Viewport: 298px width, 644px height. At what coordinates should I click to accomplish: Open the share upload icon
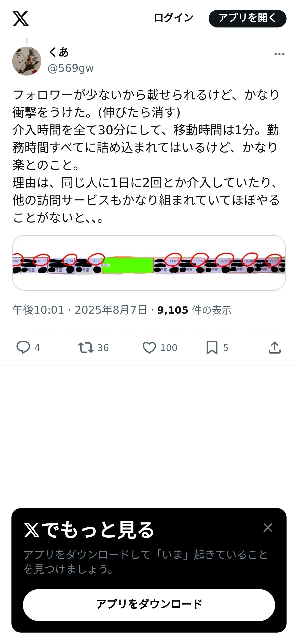275,347
